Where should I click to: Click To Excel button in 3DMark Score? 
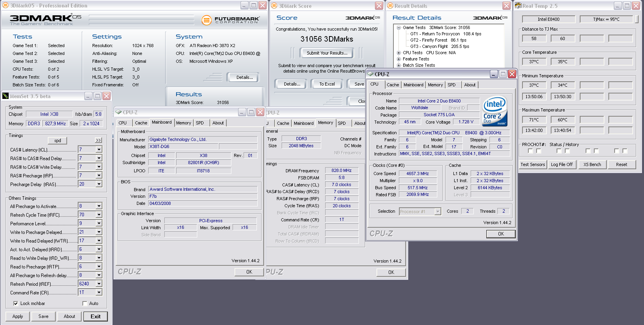pos(327,84)
